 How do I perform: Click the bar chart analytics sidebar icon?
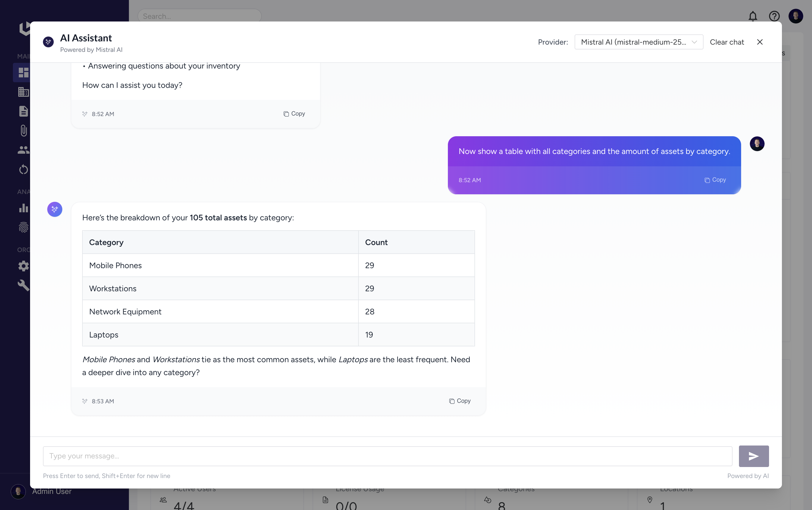click(x=23, y=208)
